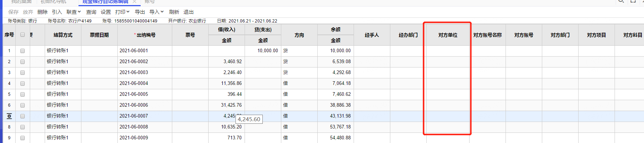Switch to the 我的桌面 tab
The height and width of the screenshot is (143, 644).
21,2
